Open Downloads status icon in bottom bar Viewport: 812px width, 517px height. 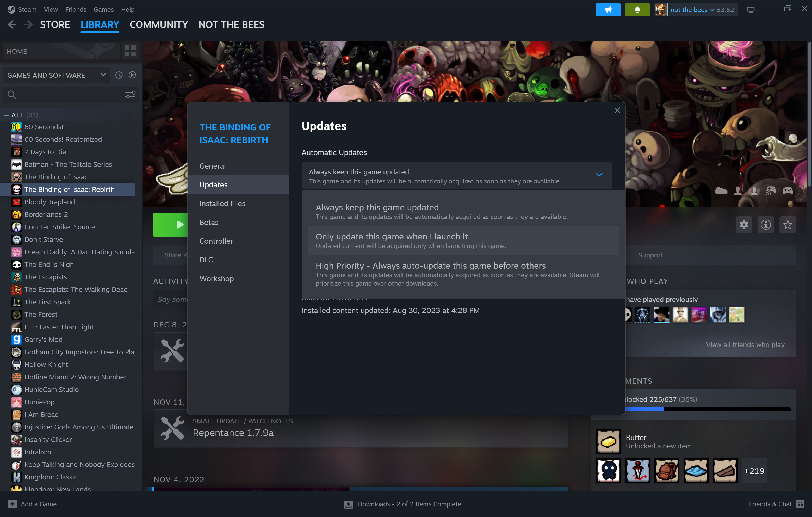348,504
